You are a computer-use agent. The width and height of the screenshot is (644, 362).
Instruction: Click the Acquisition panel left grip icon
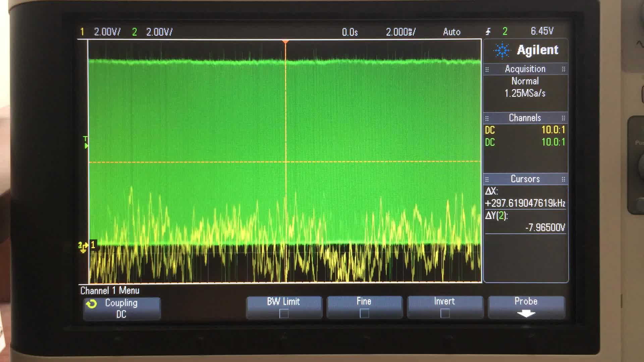pyautogui.click(x=487, y=69)
